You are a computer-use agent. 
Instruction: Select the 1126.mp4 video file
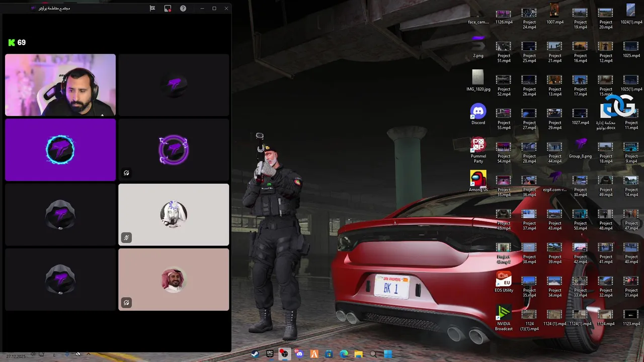coord(504,17)
